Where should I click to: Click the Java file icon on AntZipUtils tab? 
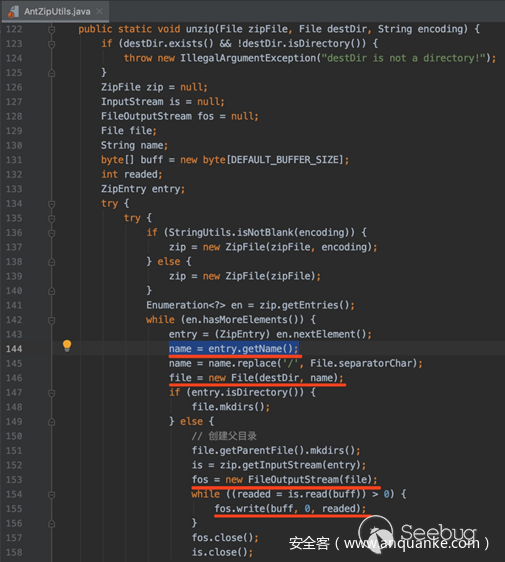13,12
